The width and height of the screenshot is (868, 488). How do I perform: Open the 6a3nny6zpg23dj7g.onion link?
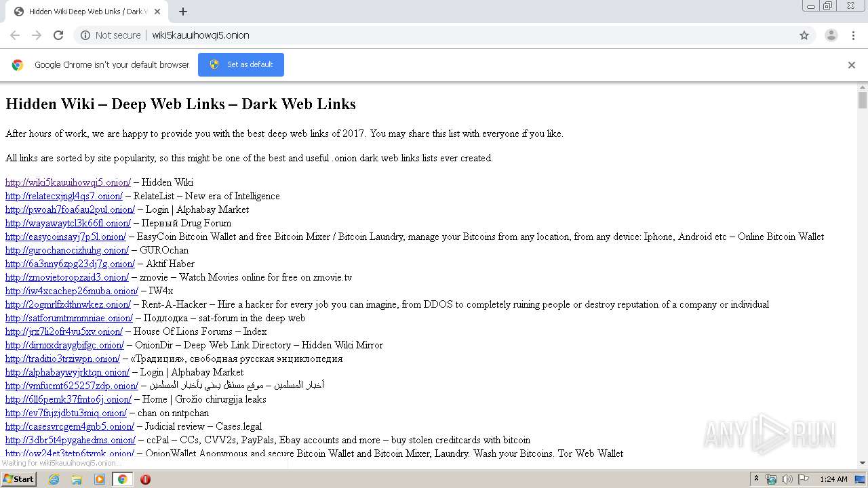(x=70, y=264)
